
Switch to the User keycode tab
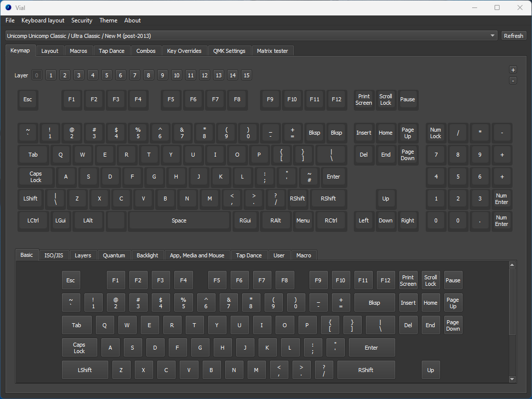279,255
